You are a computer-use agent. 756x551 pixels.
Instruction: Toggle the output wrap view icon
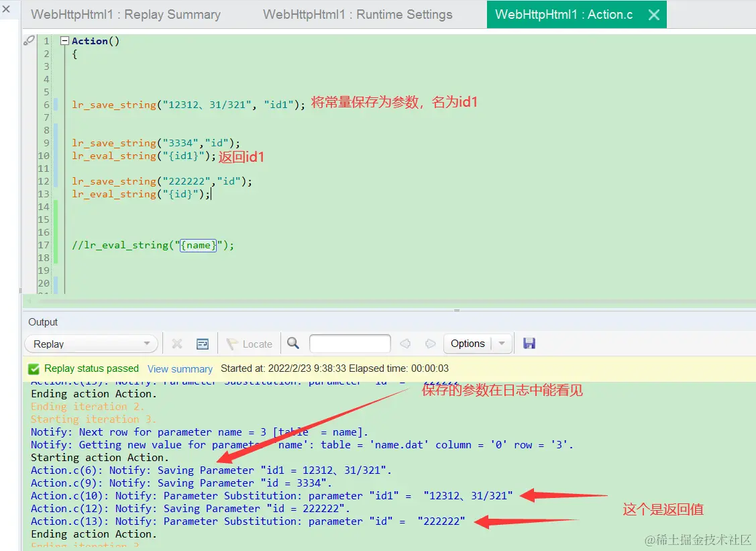pos(203,344)
